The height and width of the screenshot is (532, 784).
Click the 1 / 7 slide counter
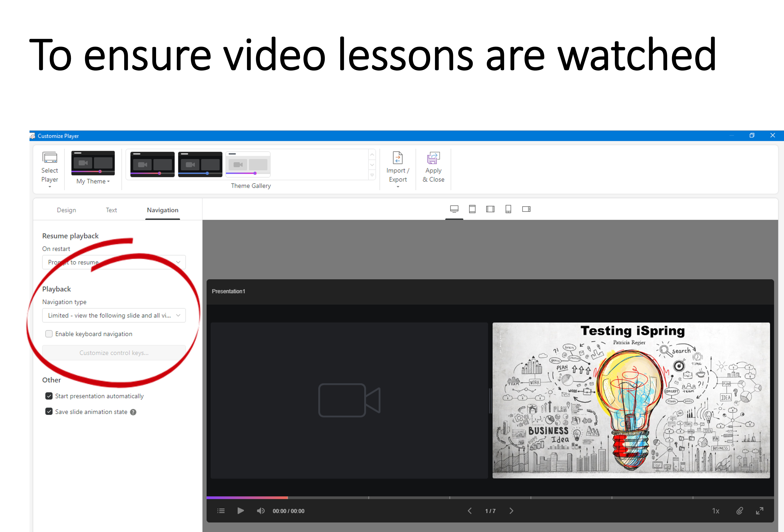(490, 511)
